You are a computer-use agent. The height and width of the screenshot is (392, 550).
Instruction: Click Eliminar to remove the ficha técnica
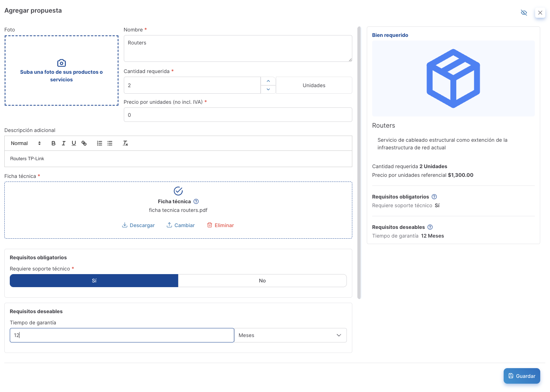coord(220,225)
